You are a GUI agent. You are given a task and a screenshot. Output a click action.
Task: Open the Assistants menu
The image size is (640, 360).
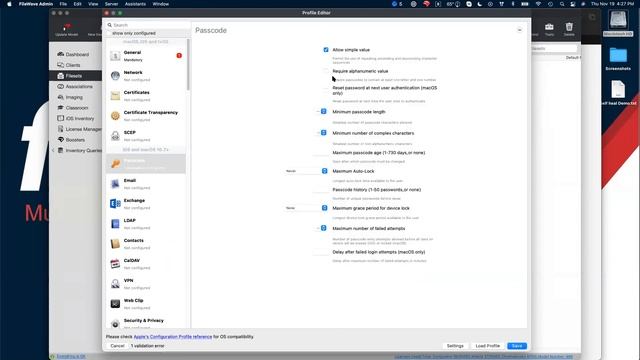click(x=135, y=4)
